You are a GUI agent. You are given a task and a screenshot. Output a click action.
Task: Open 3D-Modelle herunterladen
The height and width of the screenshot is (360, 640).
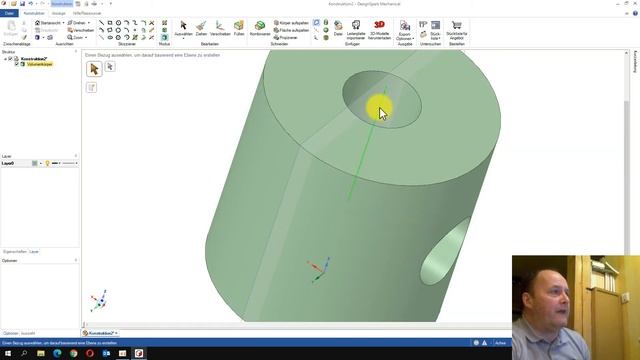(380, 29)
